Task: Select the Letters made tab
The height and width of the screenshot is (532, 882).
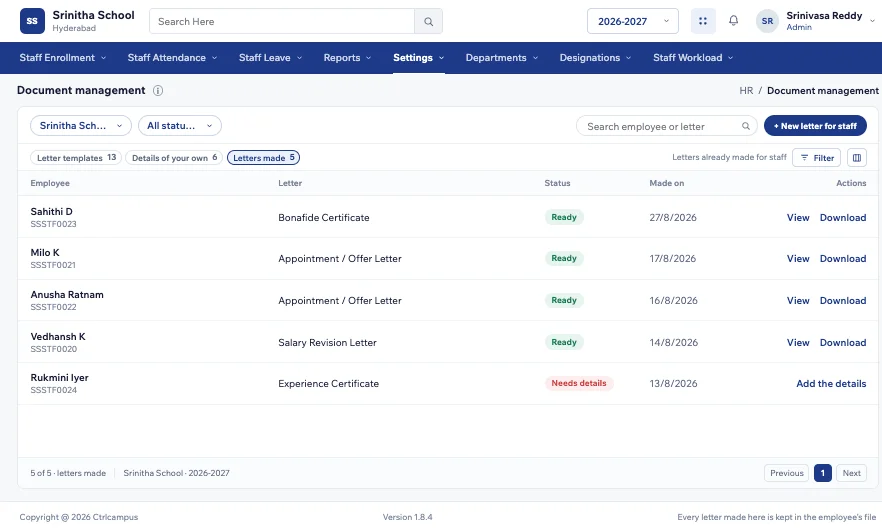Action: (263, 158)
